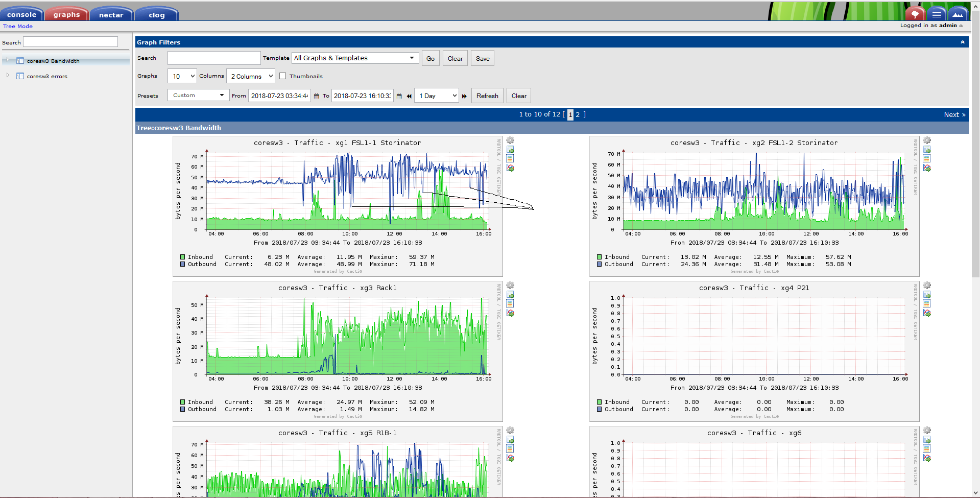Open the Template dropdown
The image size is (980, 498).
point(355,58)
